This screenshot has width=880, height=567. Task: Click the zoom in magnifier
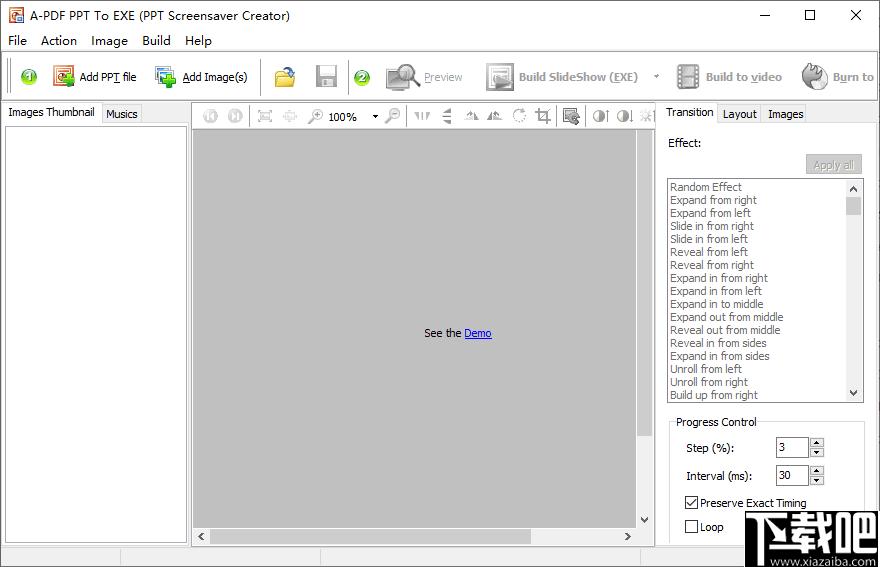[x=315, y=116]
